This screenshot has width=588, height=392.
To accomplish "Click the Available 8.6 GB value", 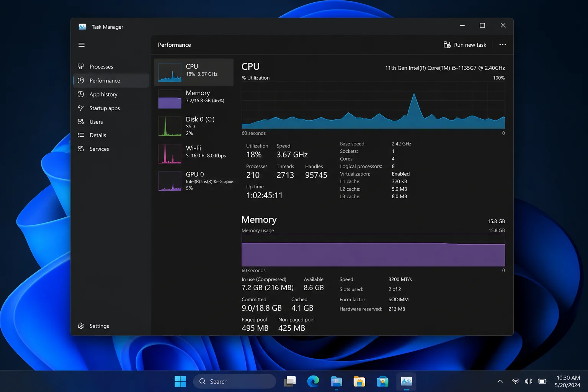I will tap(314, 287).
